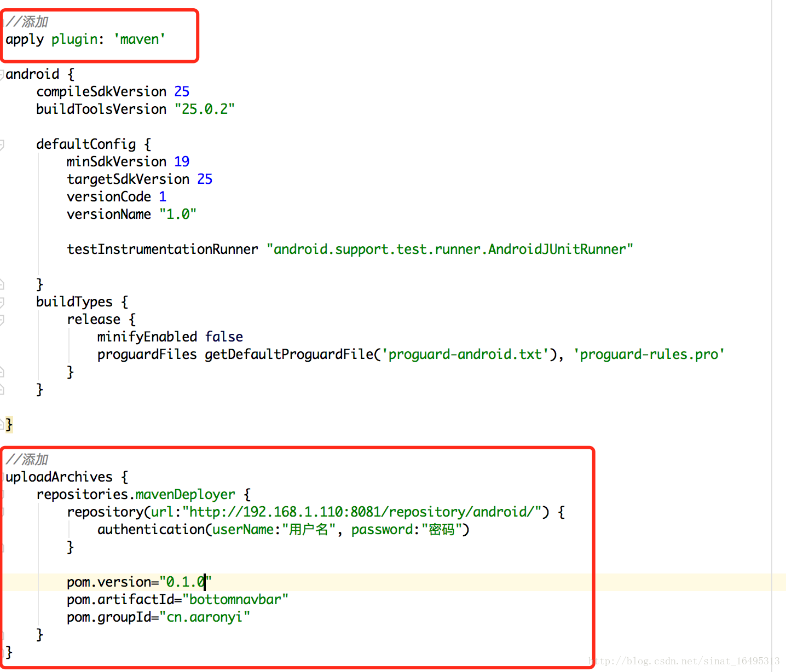This screenshot has height=672, width=786.
Task: Click "pom.artifactId" property
Action: pyautogui.click(x=120, y=599)
